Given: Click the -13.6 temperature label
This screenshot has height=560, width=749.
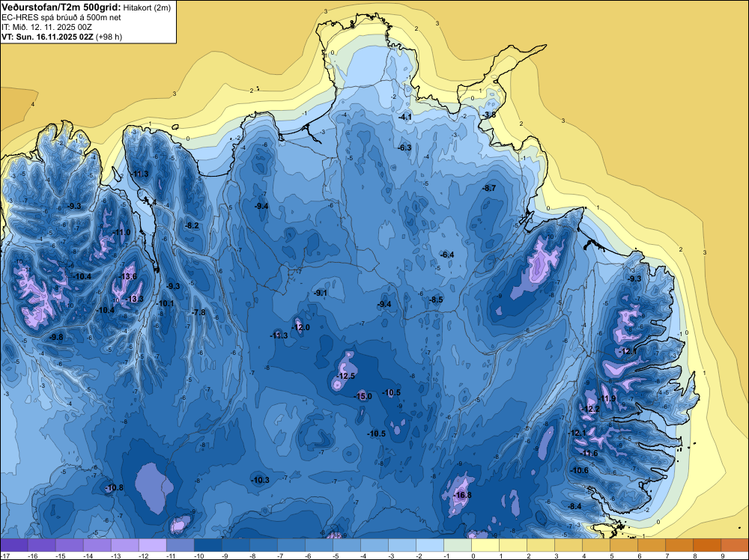Looking at the screenshot, I should click(127, 277).
